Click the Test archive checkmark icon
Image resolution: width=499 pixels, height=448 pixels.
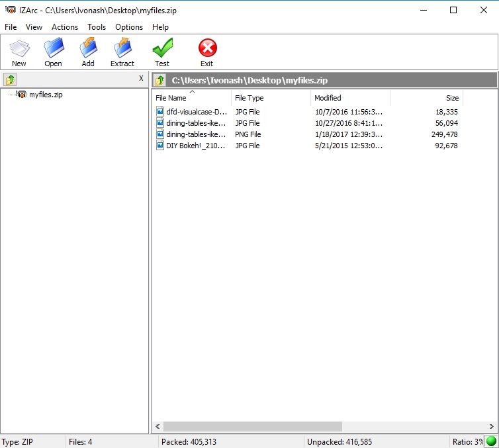tap(163, 48)
